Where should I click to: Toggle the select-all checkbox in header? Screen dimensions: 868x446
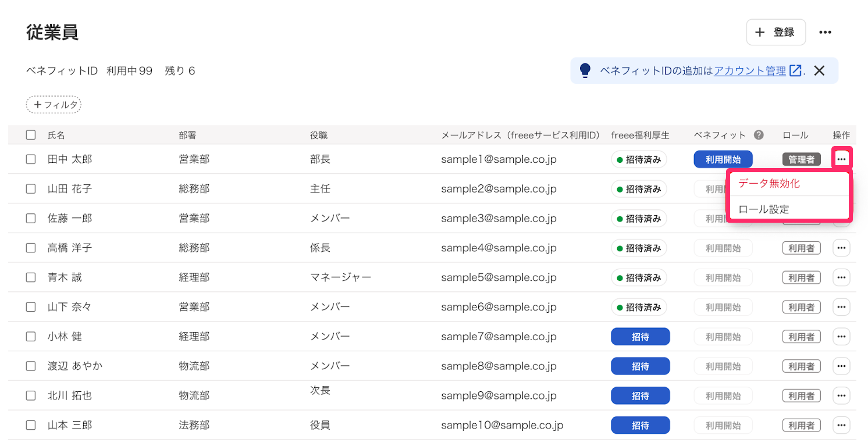click(31, 135)
